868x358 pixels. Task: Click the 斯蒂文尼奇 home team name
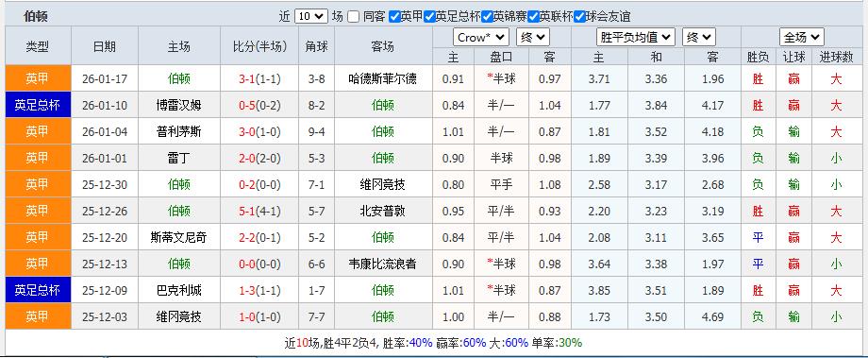click(179, 238)
